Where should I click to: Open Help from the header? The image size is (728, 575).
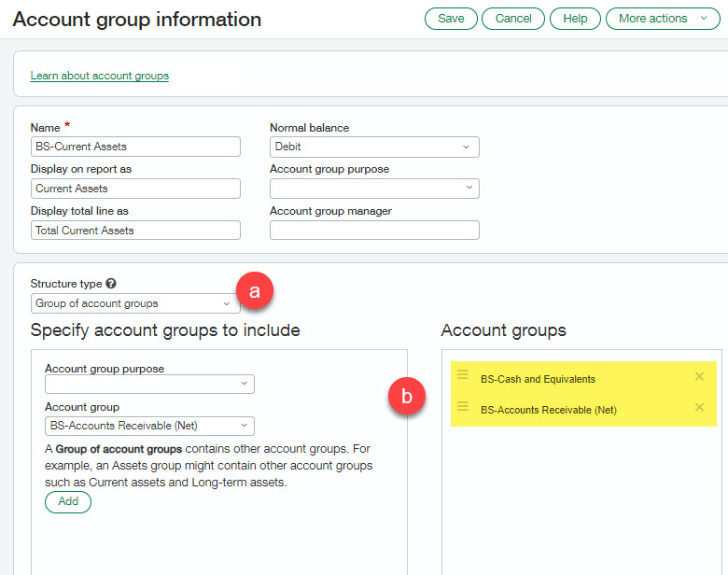tap(575, 19)
